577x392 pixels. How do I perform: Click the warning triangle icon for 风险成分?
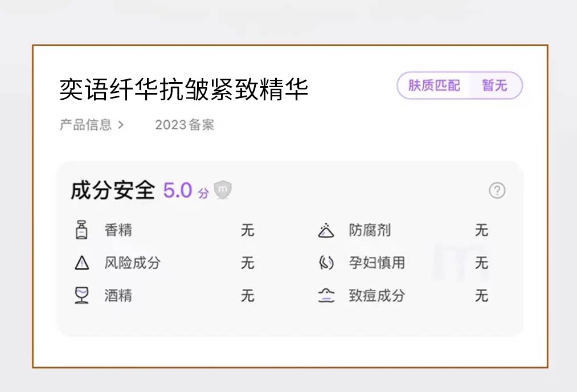pos(81,263)
